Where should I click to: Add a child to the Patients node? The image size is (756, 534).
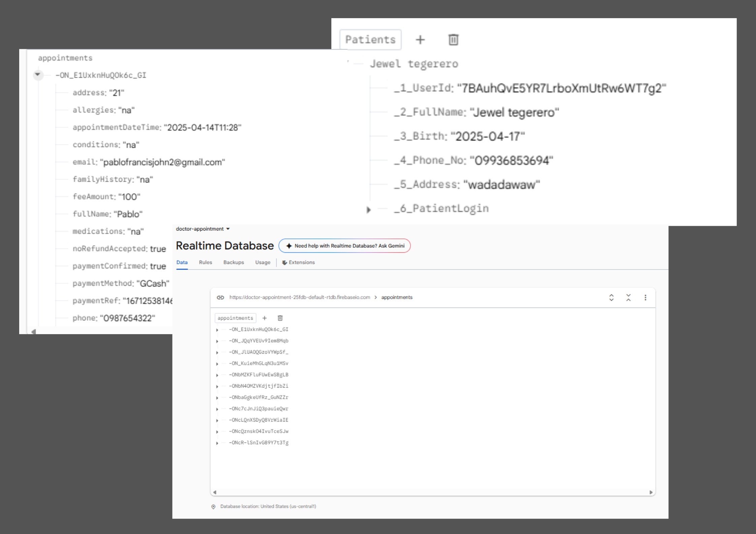point(420,40)
